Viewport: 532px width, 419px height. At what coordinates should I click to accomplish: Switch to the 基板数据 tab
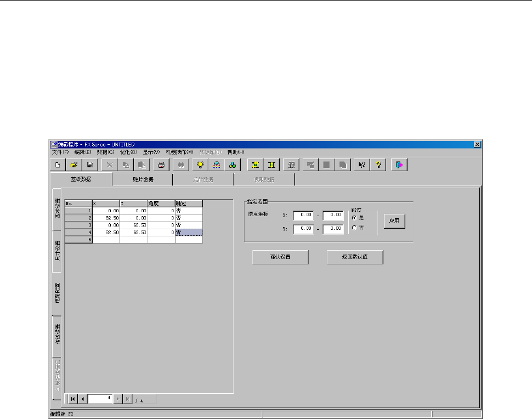click(81, 179)
